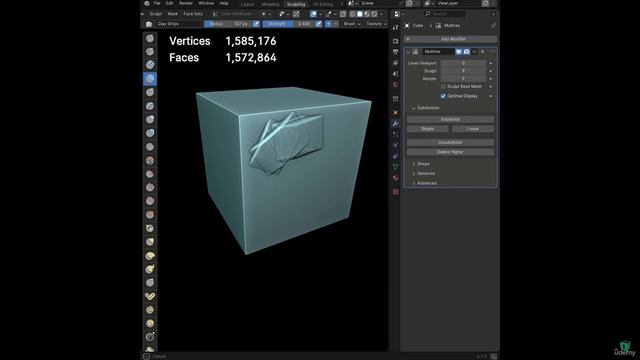
Task: Select the Snake Hook brush
Action: click(x=150, y=269)
